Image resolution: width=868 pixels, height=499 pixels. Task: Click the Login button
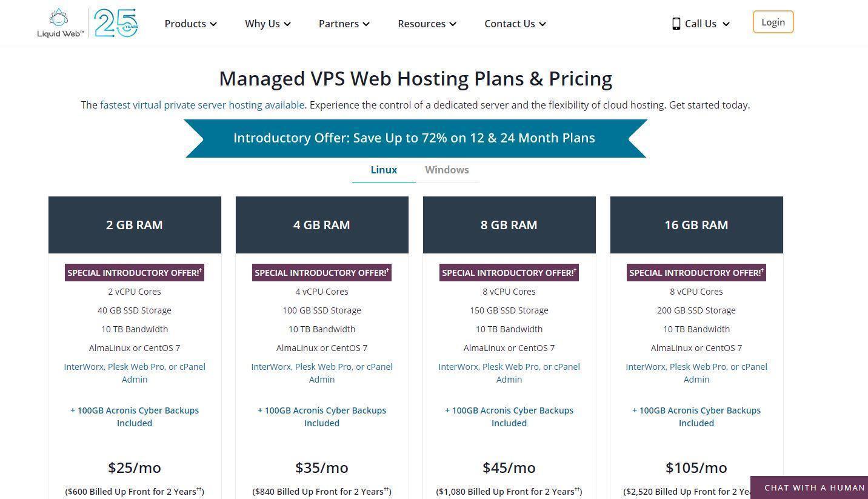tap(773, 22)
